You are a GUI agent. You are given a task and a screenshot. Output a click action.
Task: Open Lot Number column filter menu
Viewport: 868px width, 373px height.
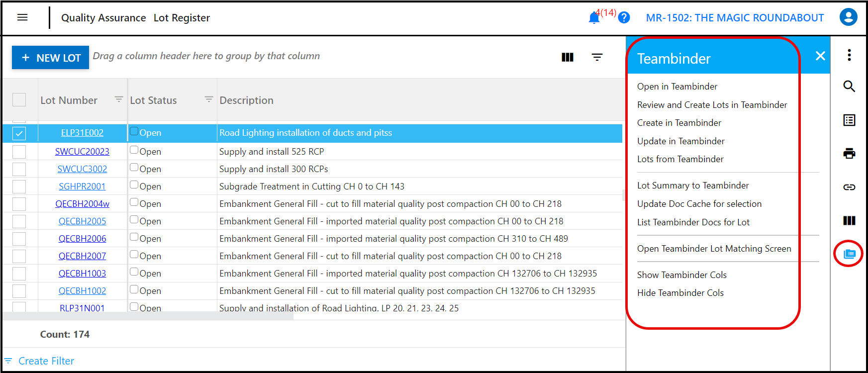pyautogui.click(x=118, y=99)
